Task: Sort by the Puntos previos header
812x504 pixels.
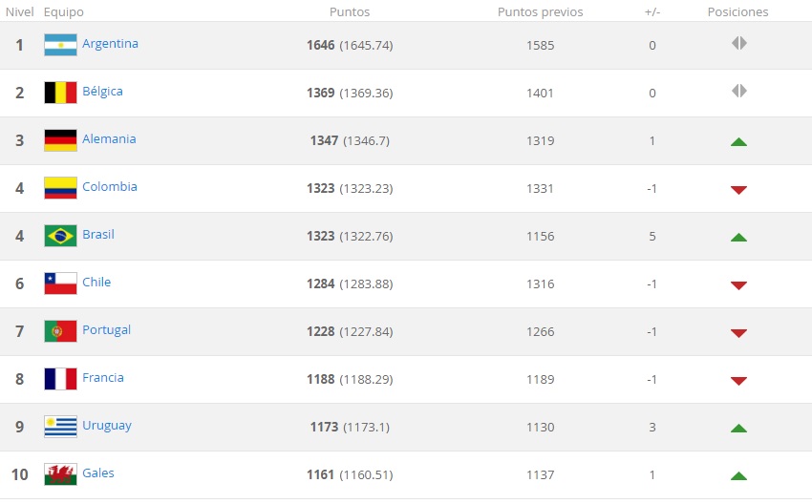Action: 540,12
